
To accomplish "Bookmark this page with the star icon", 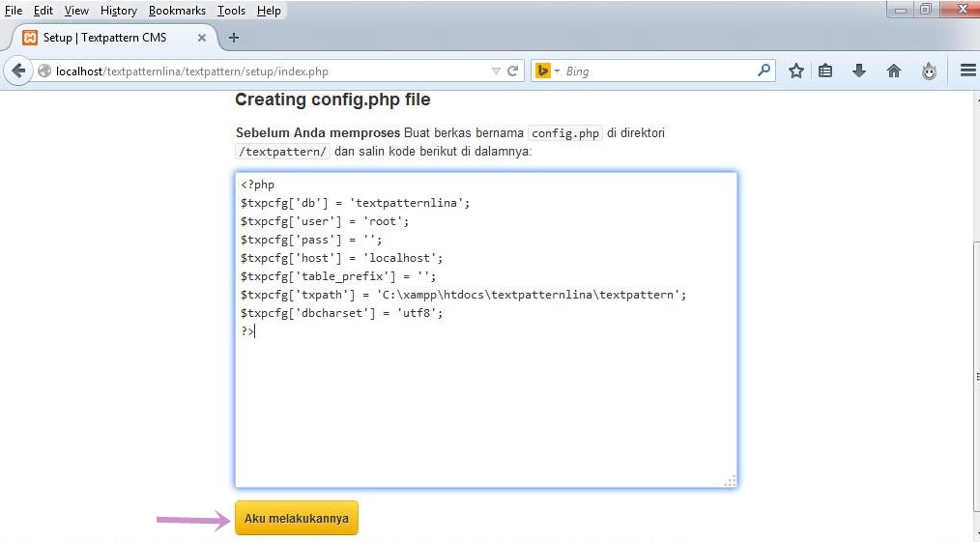I will (796, 71).
